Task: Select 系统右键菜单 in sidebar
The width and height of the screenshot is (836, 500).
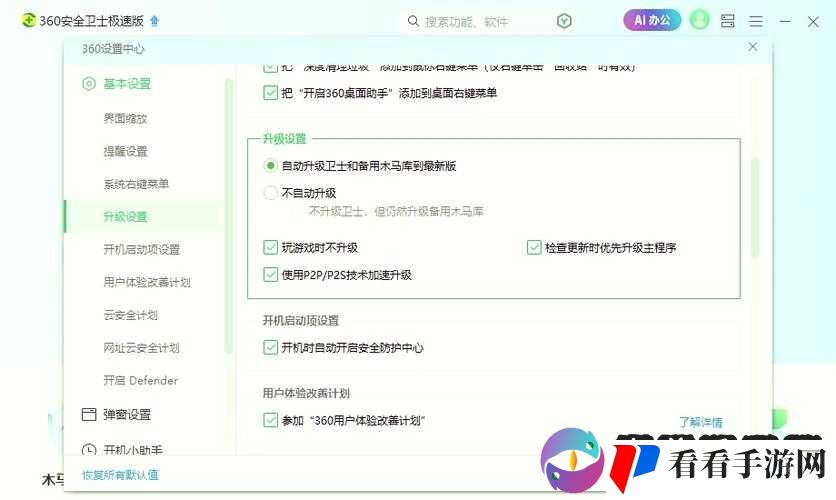Action: [x=136, y=184]
